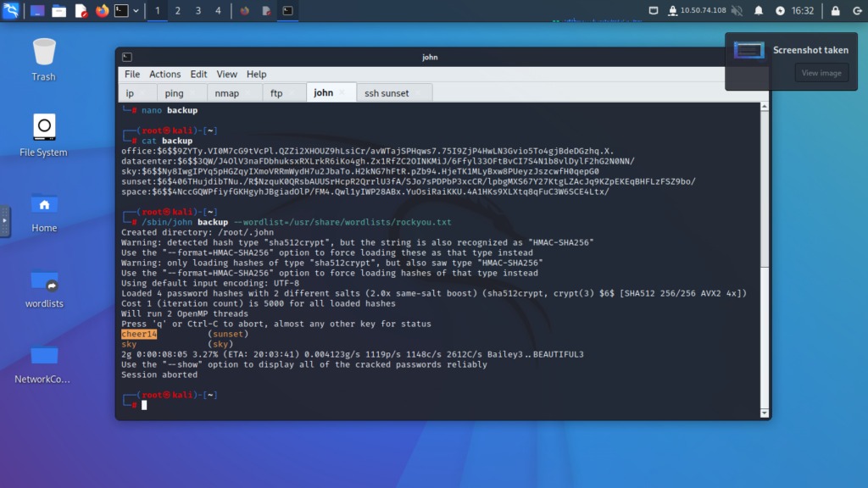Switch to the nmap tab
The height and width of the screenshot is (488, 868).
[226, 93]
